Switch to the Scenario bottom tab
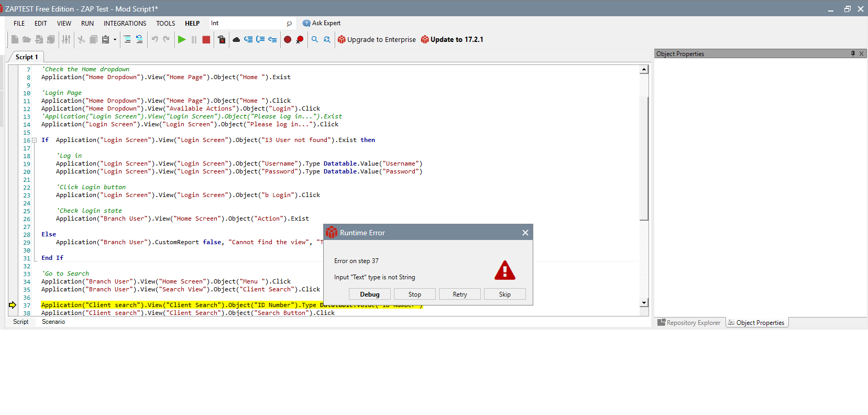This screenshot has width=868, height=415. [x=53, y=322]
